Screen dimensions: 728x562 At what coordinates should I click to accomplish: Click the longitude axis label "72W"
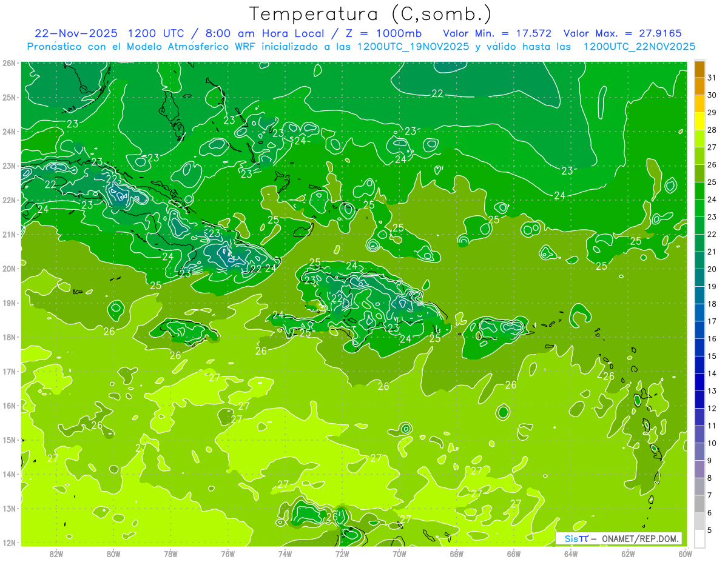point(342,553)
